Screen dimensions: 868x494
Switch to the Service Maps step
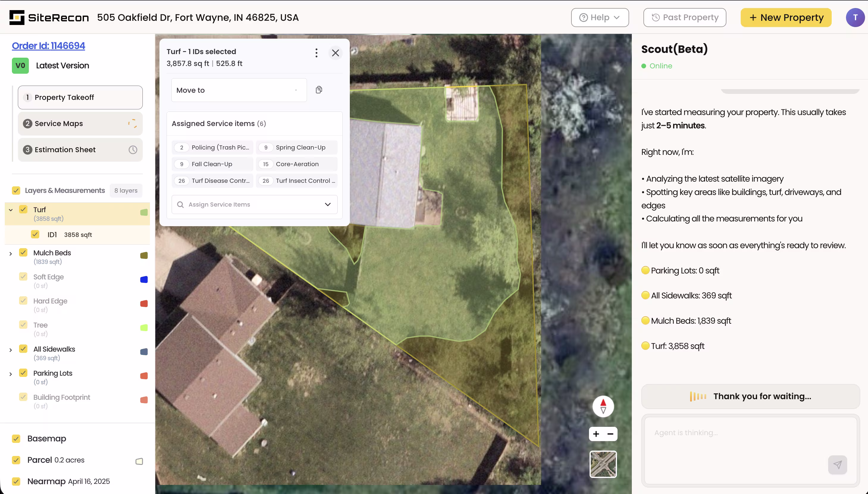click(80, 124)
